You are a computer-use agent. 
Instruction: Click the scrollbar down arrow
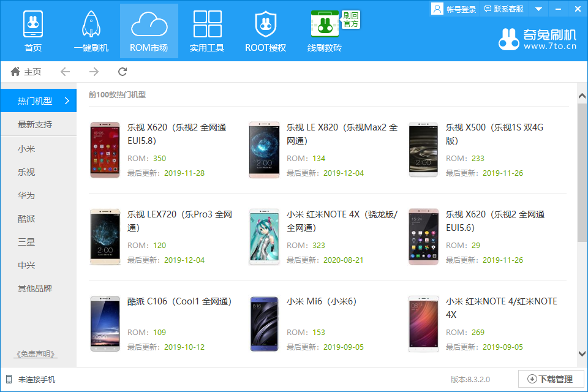[582, 353]
